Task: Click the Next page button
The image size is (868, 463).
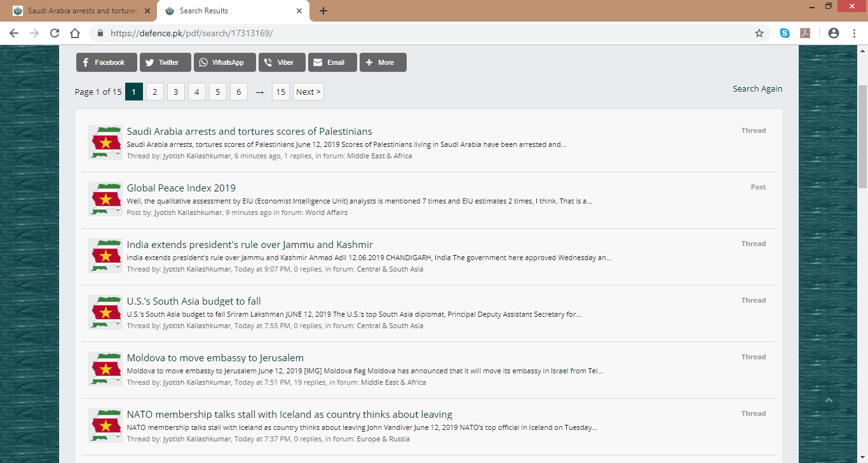Action: (x=308, y=92)
